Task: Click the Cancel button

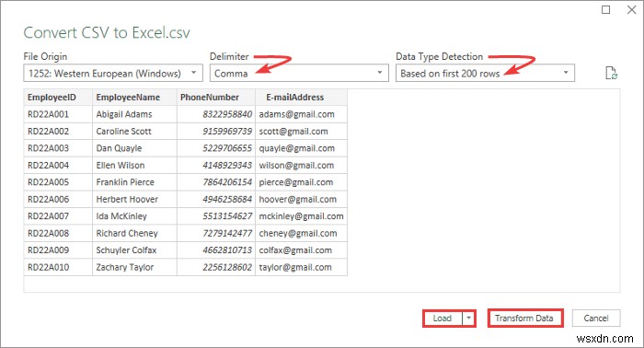Action: tap(596, 318)
